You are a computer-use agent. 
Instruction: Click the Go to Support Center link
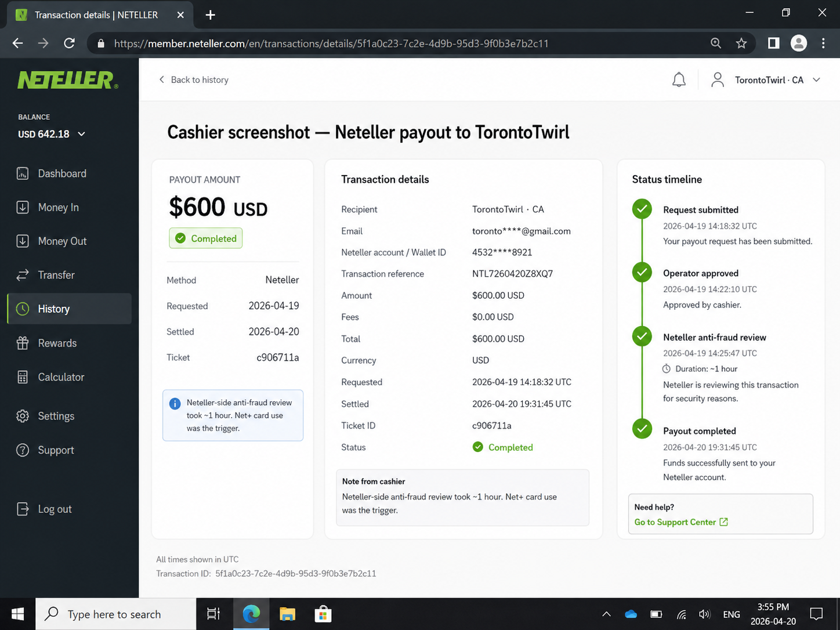[675, 522]
